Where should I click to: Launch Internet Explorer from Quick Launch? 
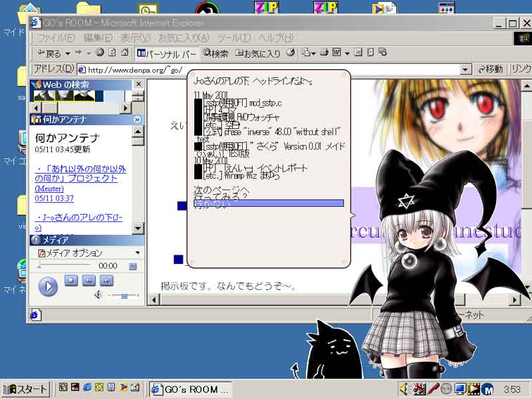(x=87, y=387)
